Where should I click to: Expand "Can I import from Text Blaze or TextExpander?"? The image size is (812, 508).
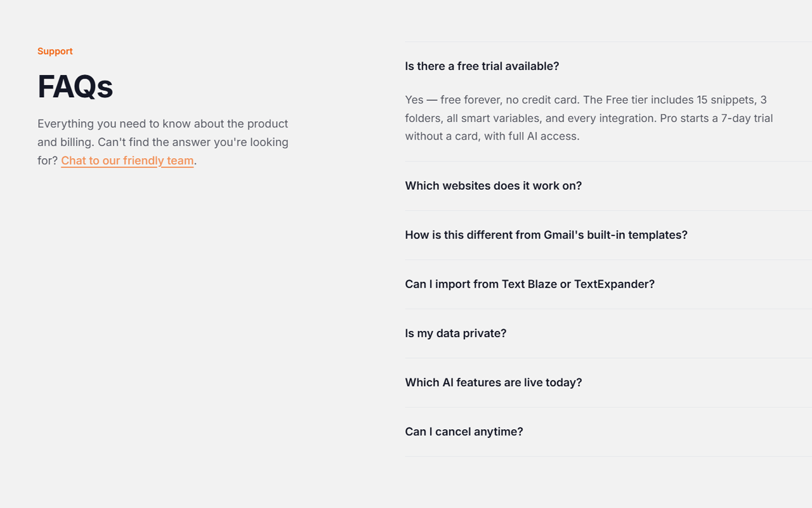[x=530, y=284]
